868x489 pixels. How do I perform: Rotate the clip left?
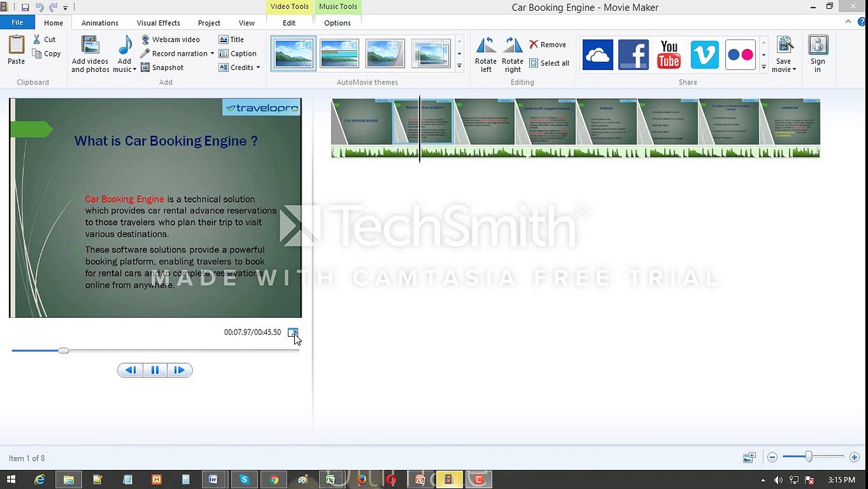click(486, 54)
